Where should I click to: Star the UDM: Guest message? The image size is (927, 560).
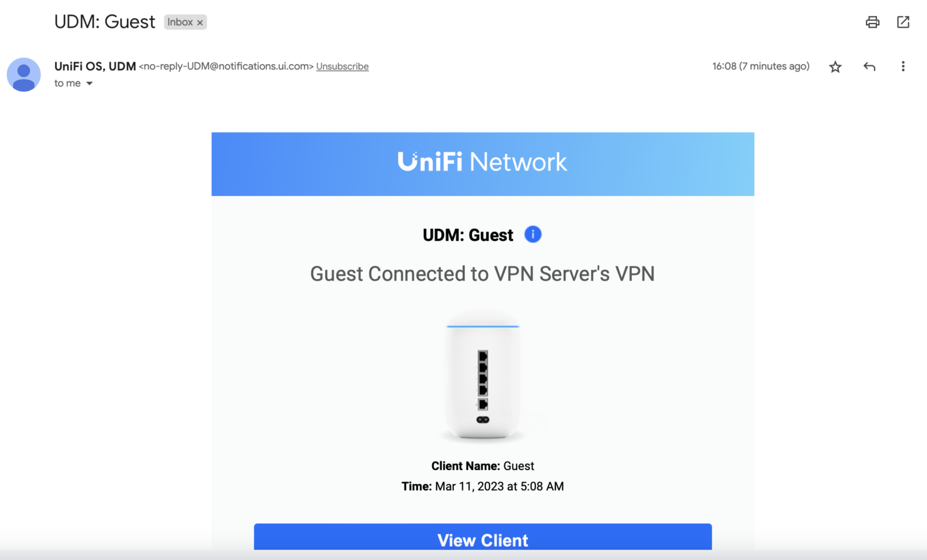(835, 66)
